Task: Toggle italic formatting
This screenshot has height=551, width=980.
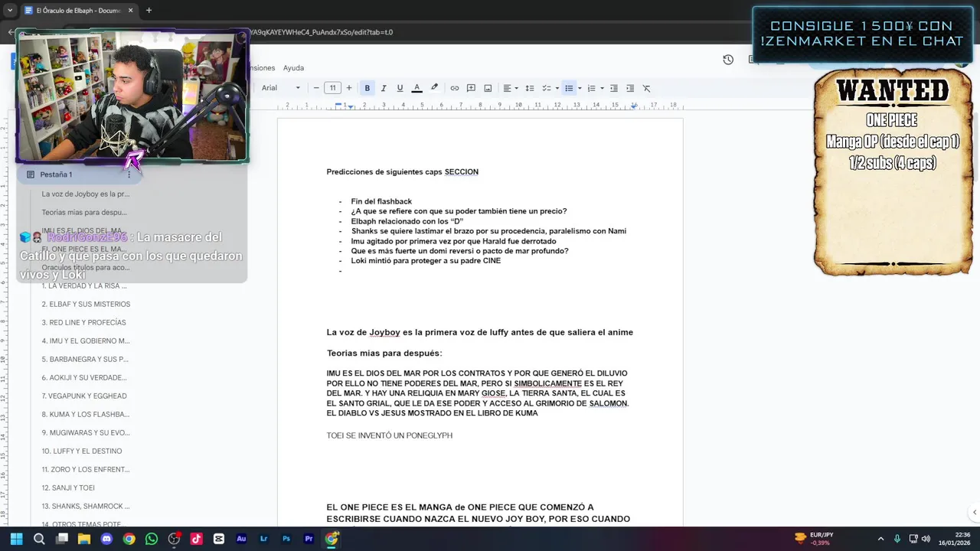Action: 384,88
